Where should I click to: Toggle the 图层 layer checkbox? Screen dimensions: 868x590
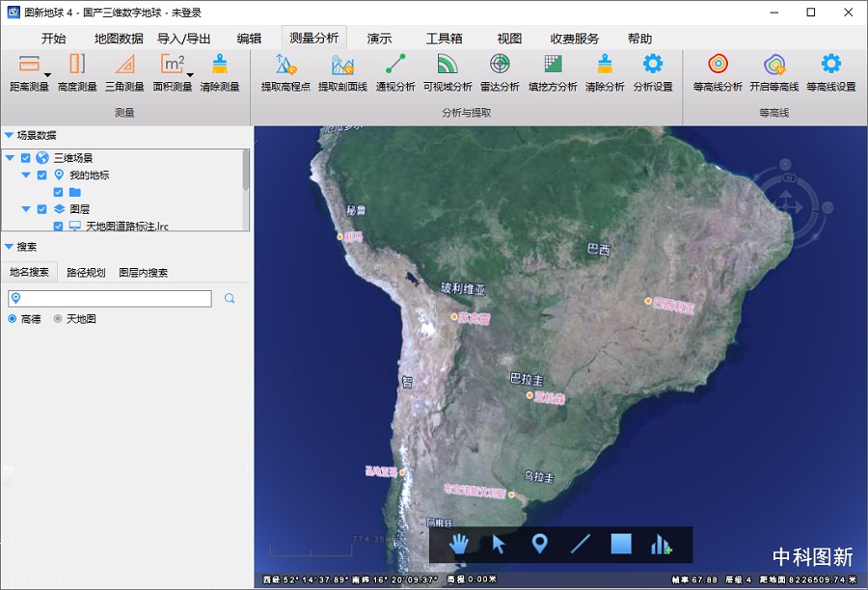(x=41, y=209)
